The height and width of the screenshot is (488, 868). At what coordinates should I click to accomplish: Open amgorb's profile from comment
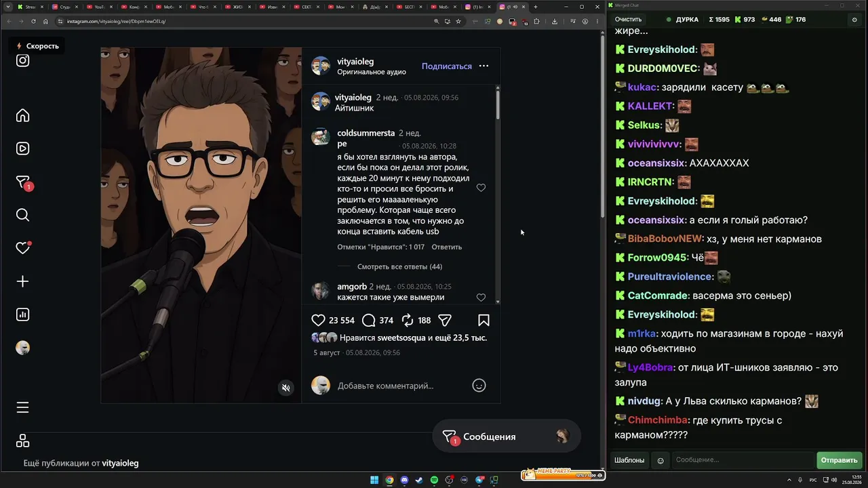[352, 287]
